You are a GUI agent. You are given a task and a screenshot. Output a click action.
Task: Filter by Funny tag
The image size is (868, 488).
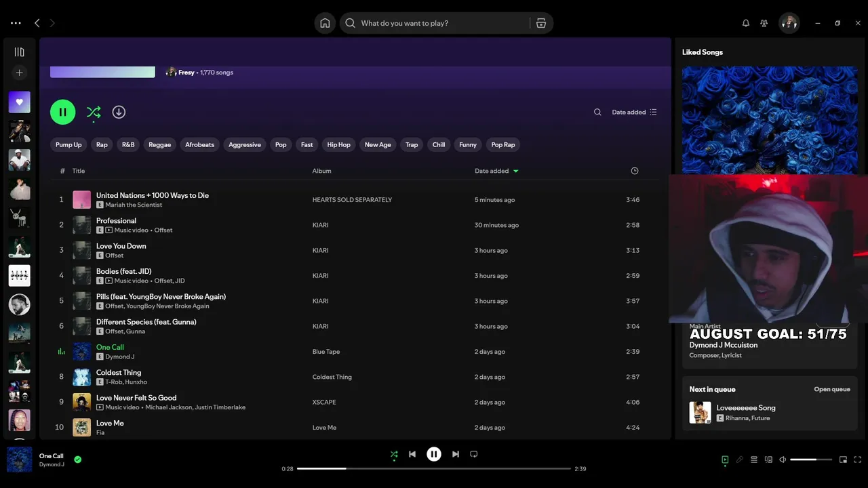[468, 144]
